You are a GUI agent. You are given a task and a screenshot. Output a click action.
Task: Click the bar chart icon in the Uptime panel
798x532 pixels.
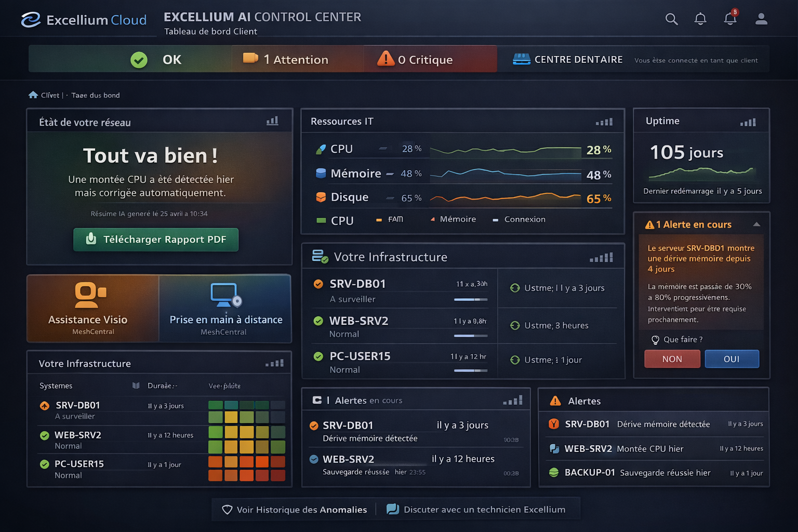[748, 122]
